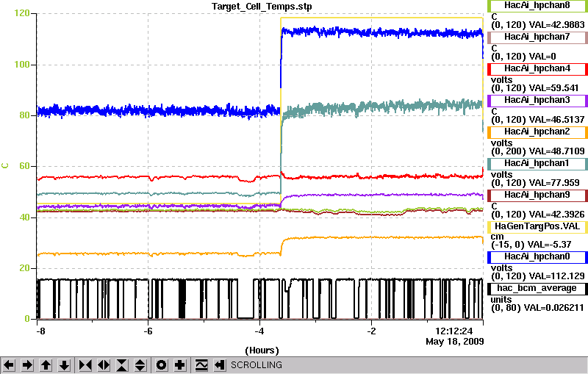The height and width of the screenshot is (374, 588).
Task: Click the value text VAL=0.026211
Action: coord(554,308)
